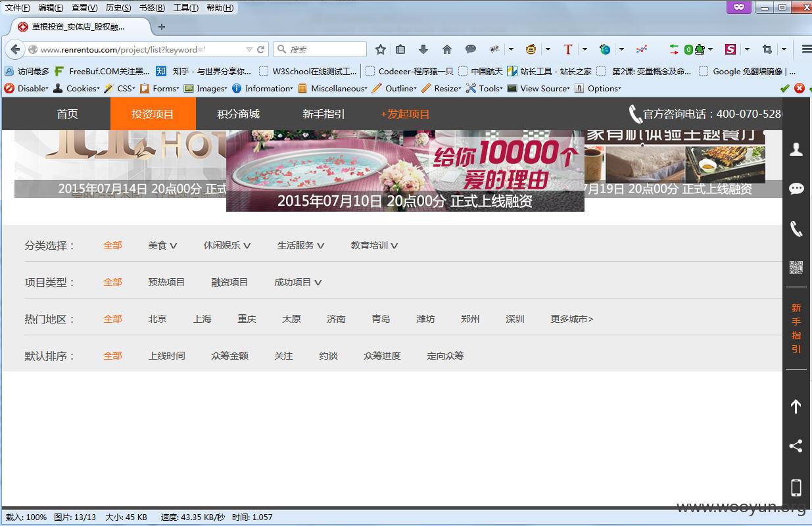Click the red T toolbar icon
The width and height of the screenshot is (812, 526).
pos(568,49)
